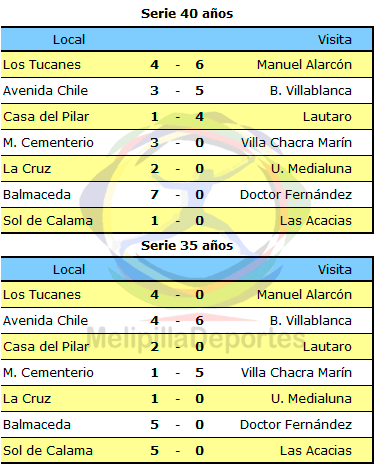Viewport: 374px width, 464px height.
Task: Click Sol de Calama in Serie 40 table
Action: pos(48,221)
